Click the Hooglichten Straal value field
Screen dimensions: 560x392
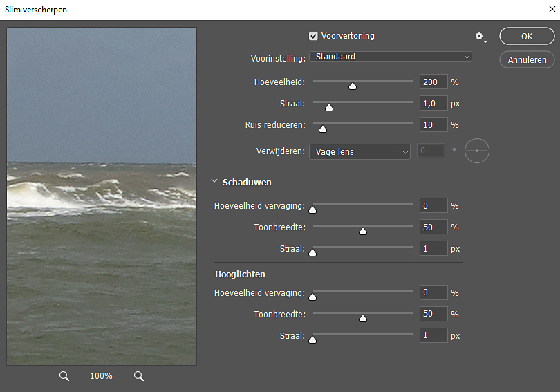[x=433, y=336]
